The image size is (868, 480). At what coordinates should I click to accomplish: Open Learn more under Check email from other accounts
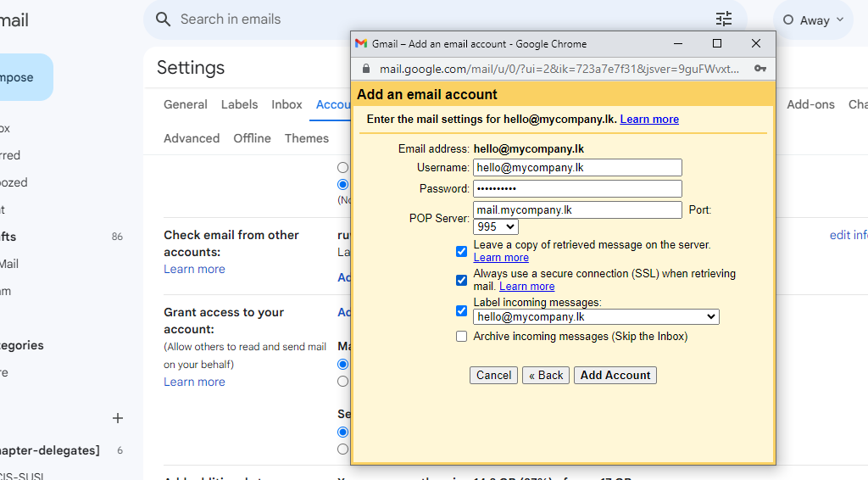pos(194,269)
